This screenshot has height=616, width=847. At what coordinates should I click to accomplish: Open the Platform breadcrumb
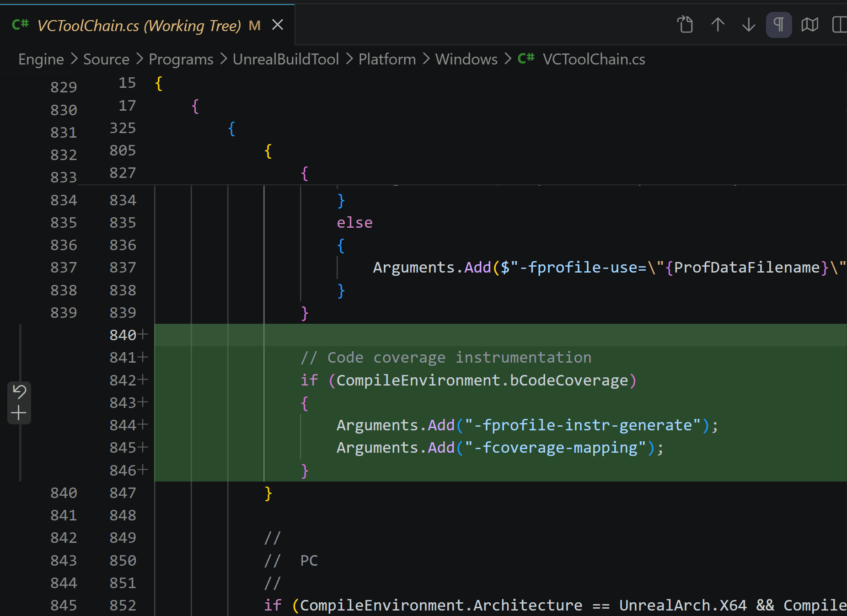(387, 59)
